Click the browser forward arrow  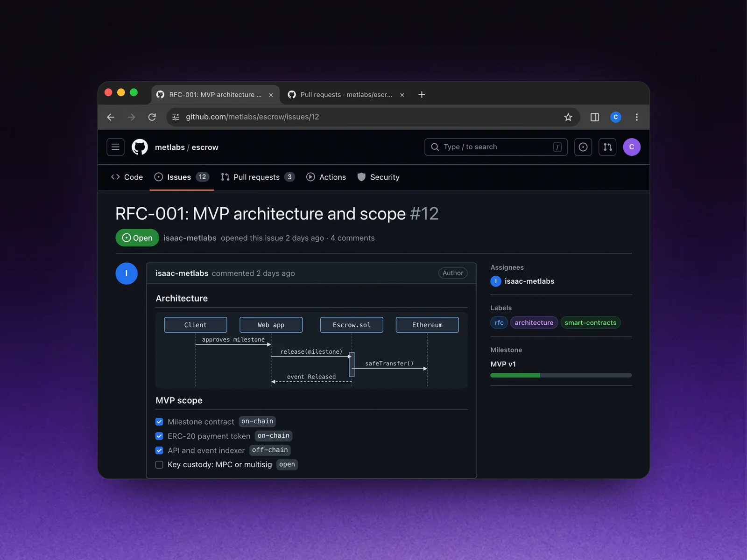pyautogui.click(x=131, y=117)
